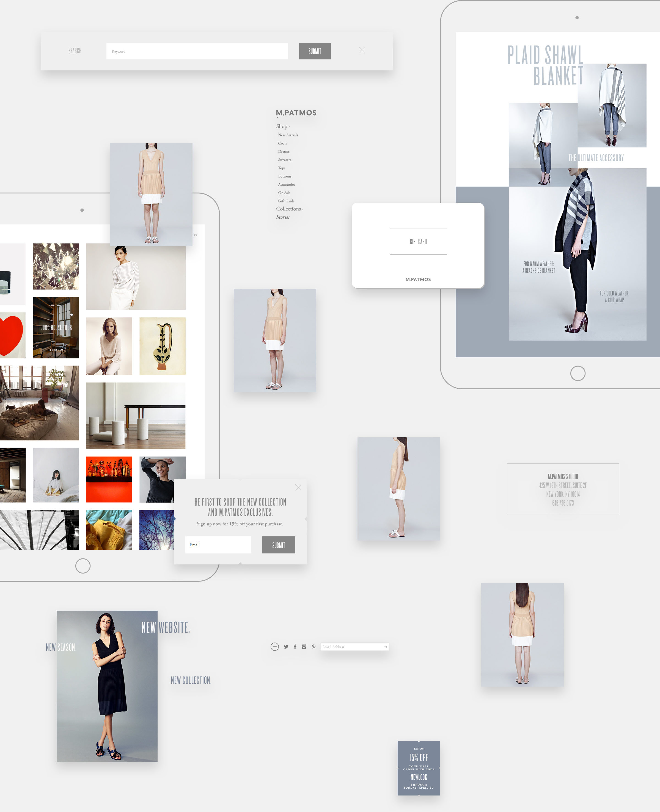
Task: Open the Judd House Tour thumbnail
Action: click(56, 327)
